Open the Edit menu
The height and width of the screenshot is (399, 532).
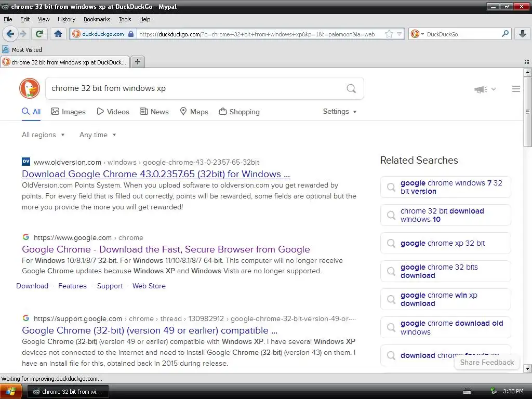pos(25,19)
